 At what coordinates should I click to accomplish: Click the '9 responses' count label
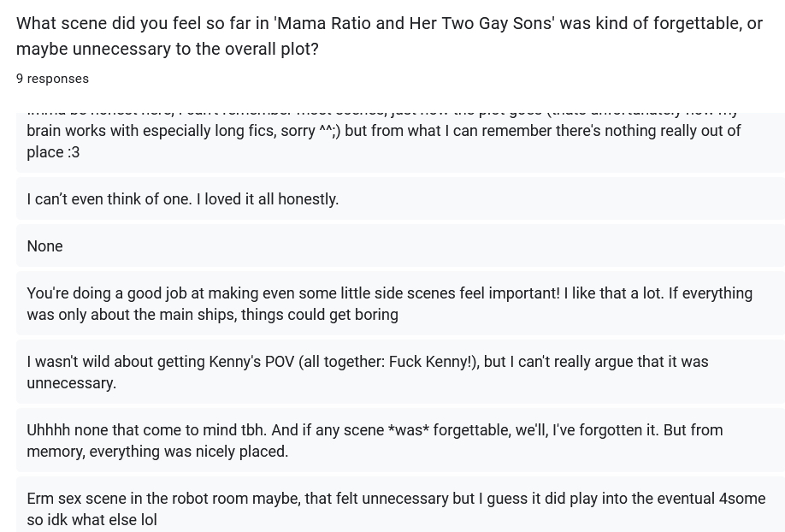(52, 79)
